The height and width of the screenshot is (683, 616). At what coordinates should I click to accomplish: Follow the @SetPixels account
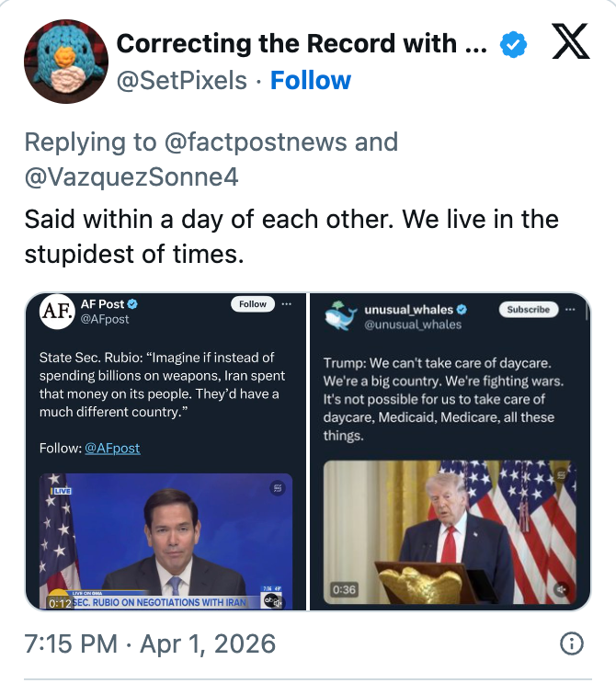click(310, 80)
